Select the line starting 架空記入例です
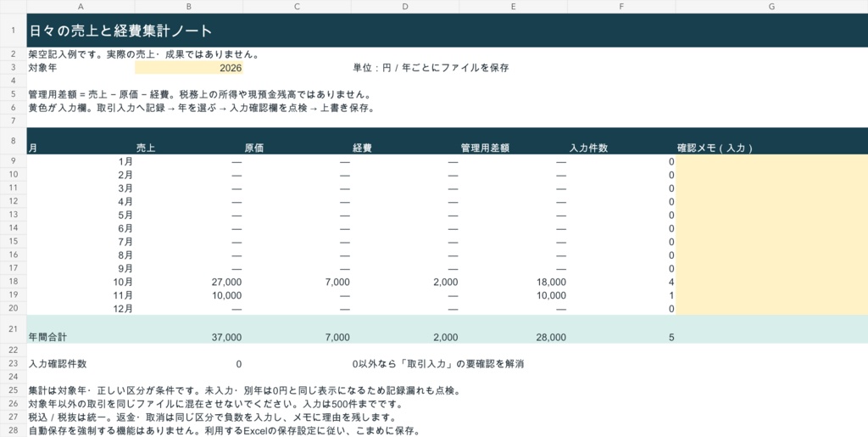 (144, 54)
